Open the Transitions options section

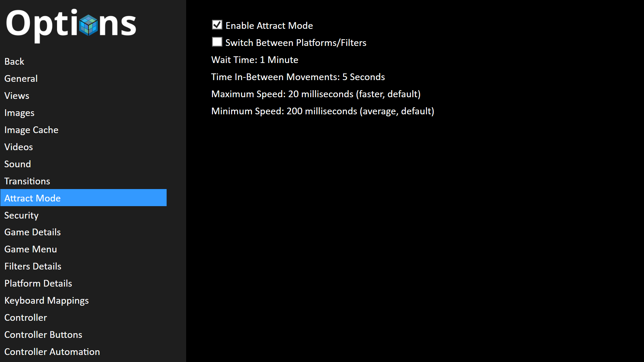point(27,181)
